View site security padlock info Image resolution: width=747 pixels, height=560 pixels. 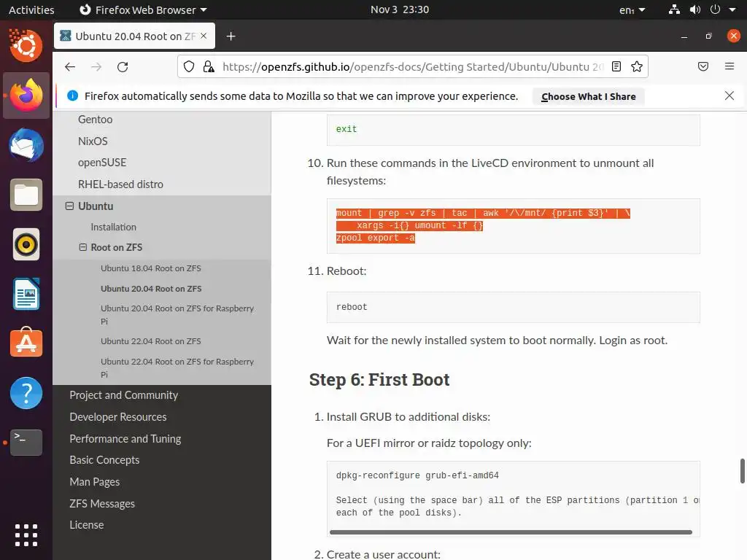tap(209, 66)
